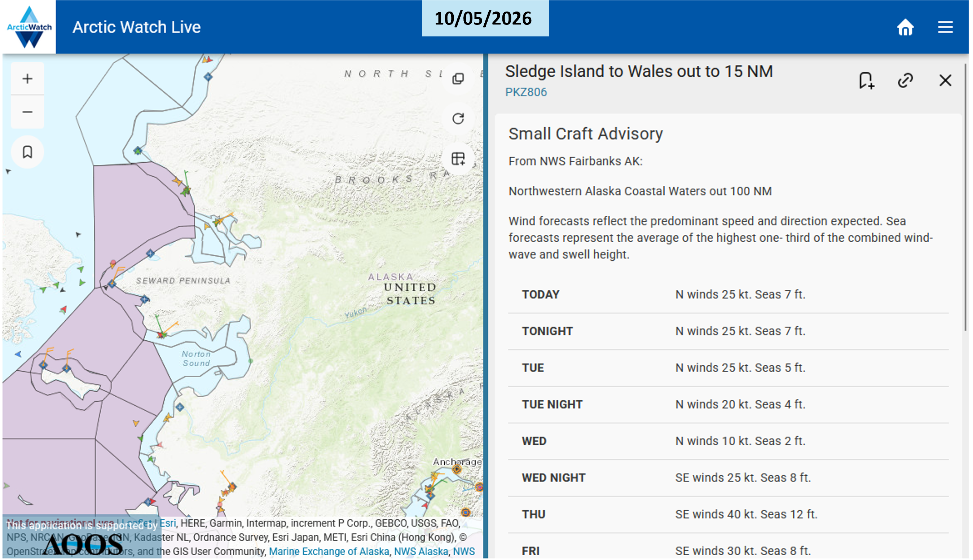
Task: Open the map bookmarks button
Action: [x=27, y=152]
